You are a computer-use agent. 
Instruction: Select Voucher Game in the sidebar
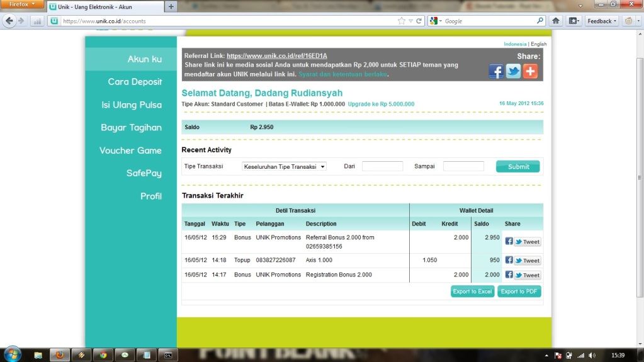(x=130, y=150)
